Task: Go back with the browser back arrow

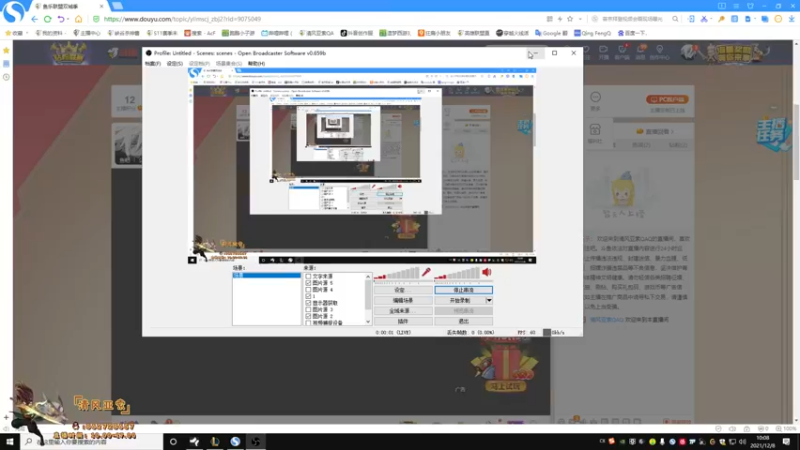Action: click(34, 19)
